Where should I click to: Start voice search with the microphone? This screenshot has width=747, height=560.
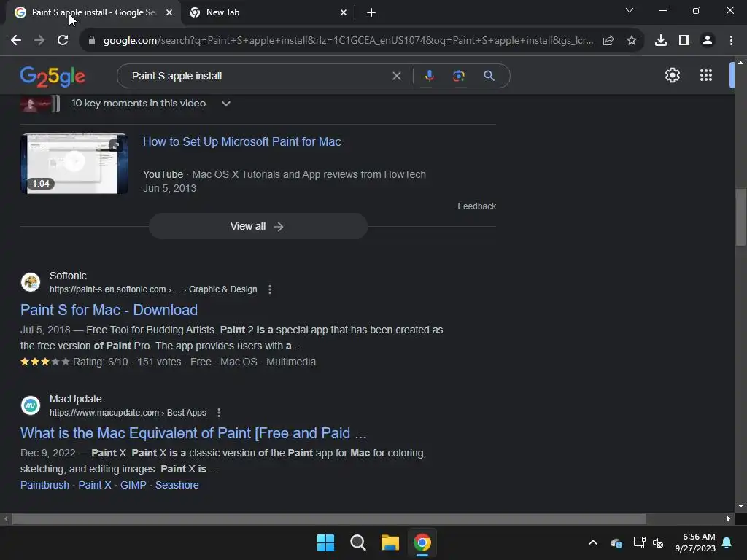point(430,76)
